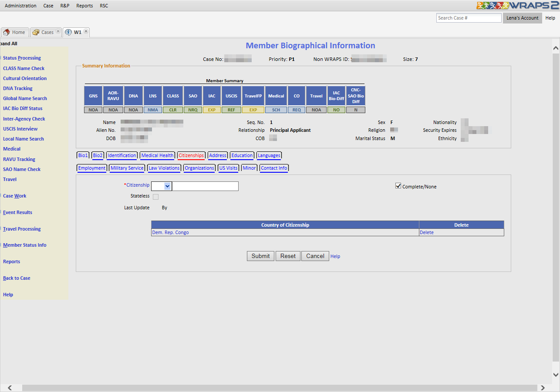The width and height of the screenshot is (560, 392).
Task: Select the Citizenships tab
Action: coord(191,155)
